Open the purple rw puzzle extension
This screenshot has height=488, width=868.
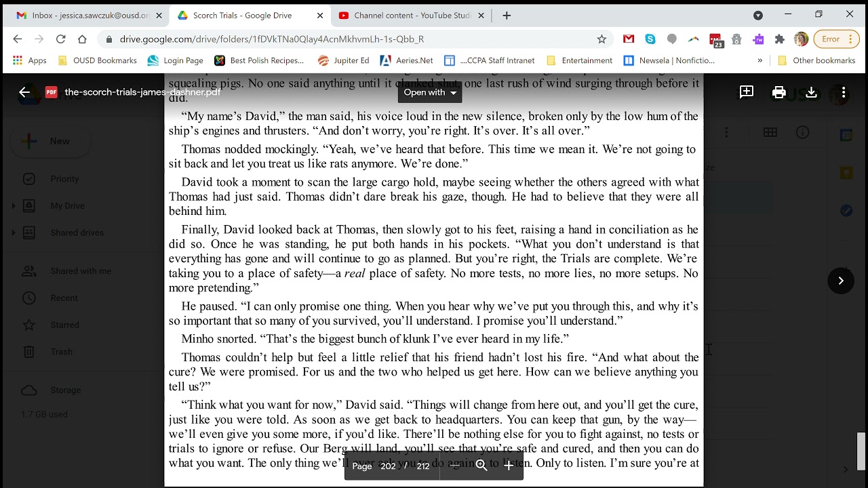[758, 39]
